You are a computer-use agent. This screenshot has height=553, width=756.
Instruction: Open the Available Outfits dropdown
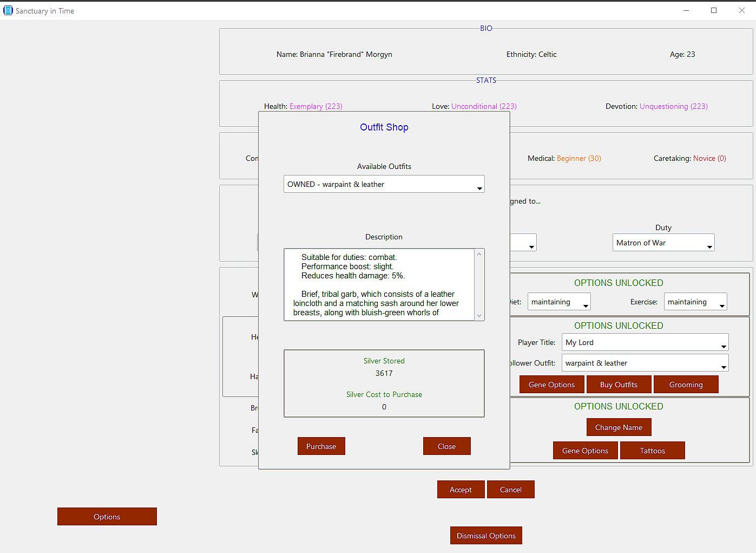[x=384, y=184]
